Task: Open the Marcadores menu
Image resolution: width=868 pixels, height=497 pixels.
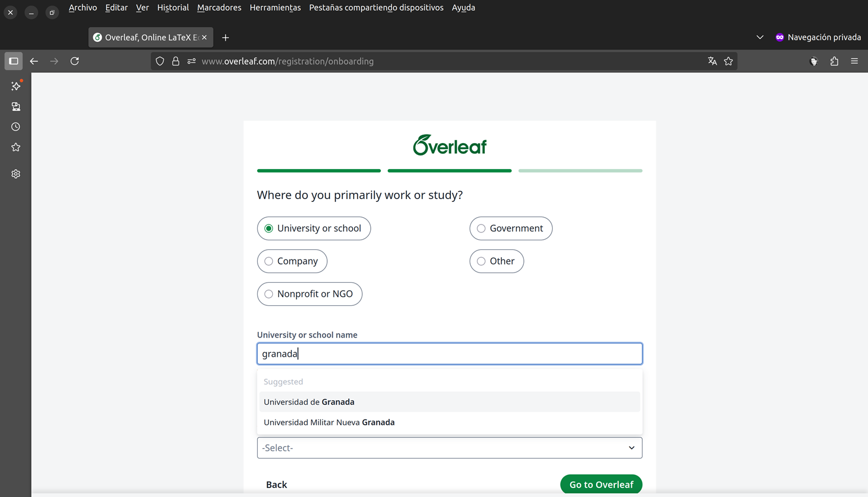Action: [x=219, y=7]
